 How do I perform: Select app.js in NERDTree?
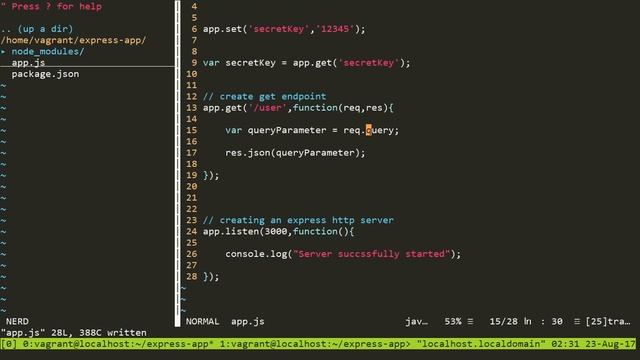[28, 62]
